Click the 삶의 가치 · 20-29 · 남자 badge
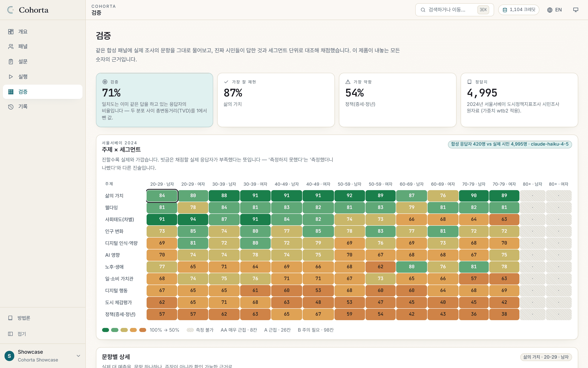This screenshot has width=588, height=368. (546, 357)
